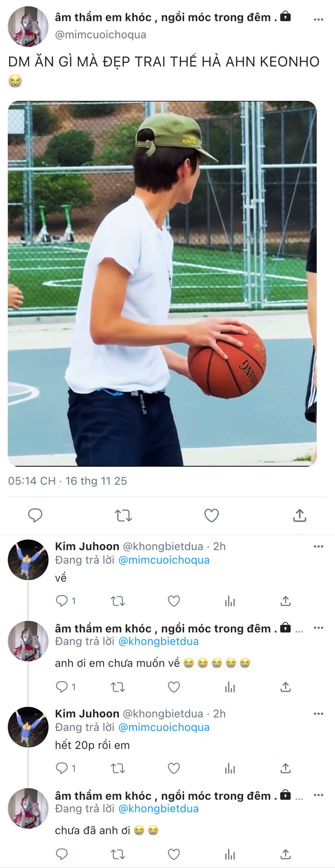View analytics for Kim Juhoon's "về" reply
Image resolution: width=335 pixels, height=868 pixels.
pyautogui.click(x=230, y=601)
